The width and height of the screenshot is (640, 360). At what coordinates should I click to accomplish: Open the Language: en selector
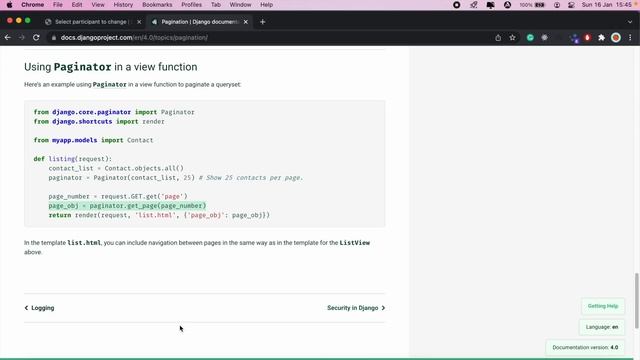[602, 327]
